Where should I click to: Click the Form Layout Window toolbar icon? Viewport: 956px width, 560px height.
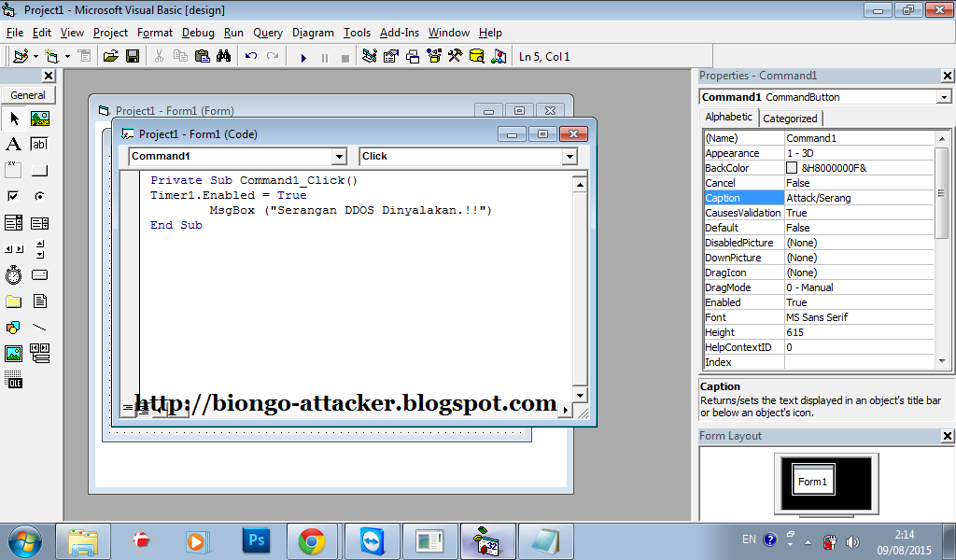pos(413,57)
